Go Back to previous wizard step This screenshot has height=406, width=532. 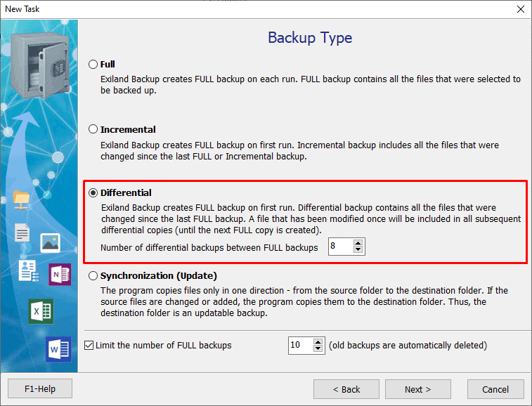346,389
